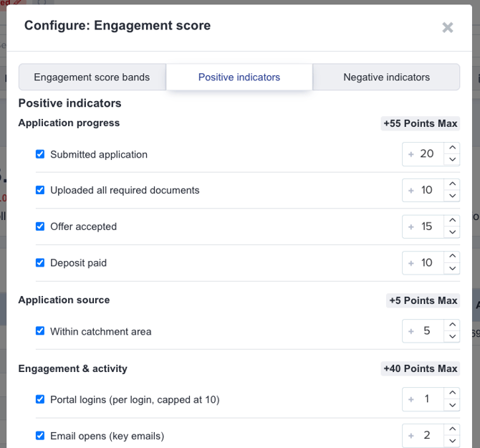Click the Deposit paid points input field
Image resolution: width=480 pixels, height=448 pixels.
[426, 263]
